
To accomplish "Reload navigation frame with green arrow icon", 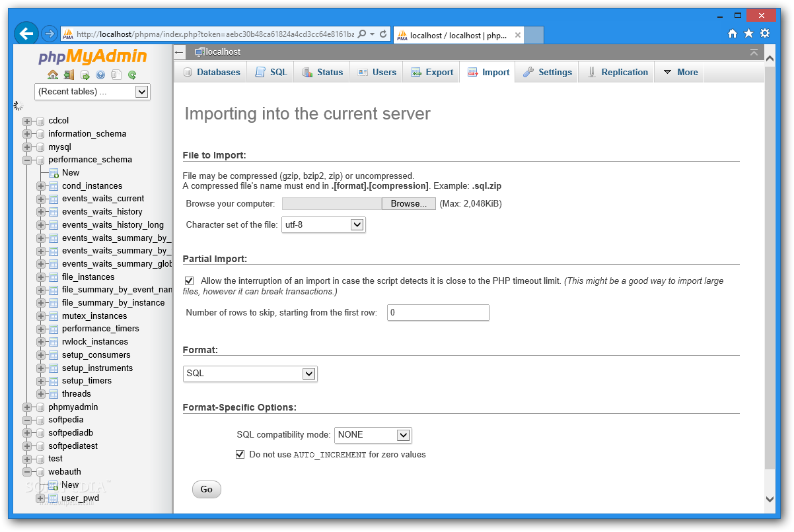I will (132, 75).
